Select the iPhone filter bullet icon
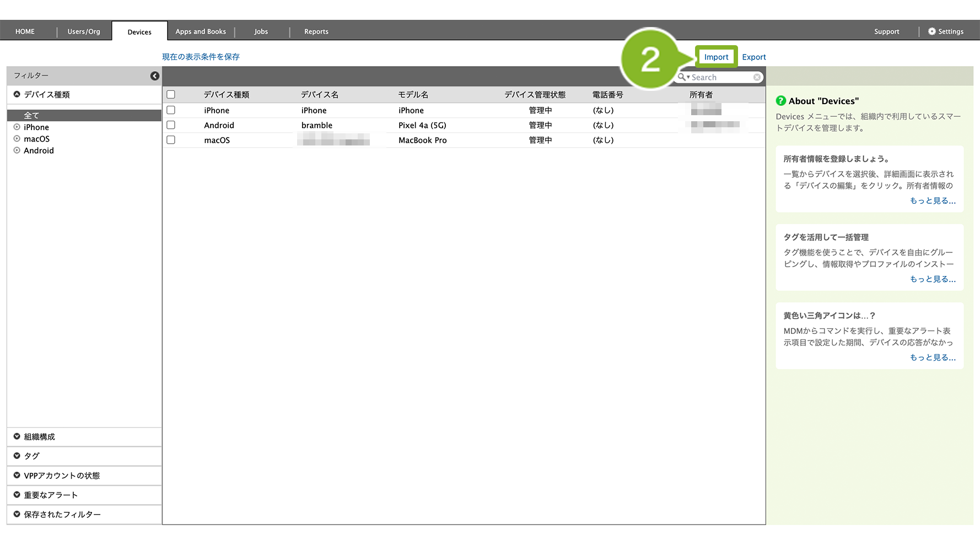This screenshot has width=980, height=551. (17, 127)
